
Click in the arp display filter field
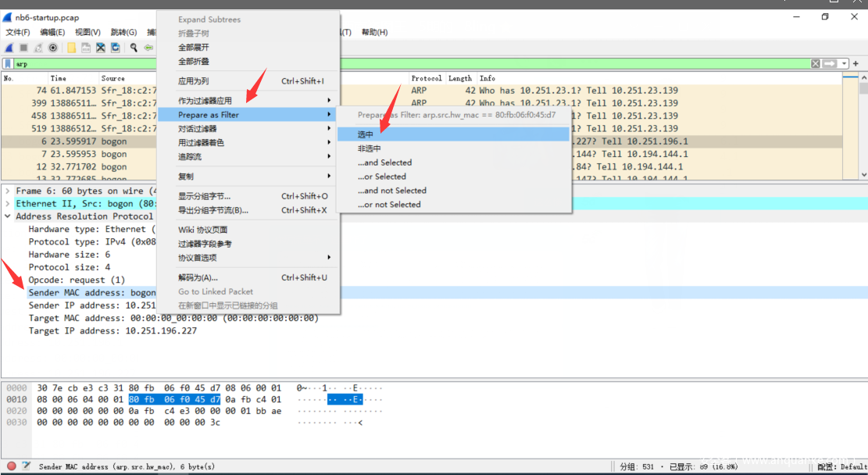coord(391,63)
